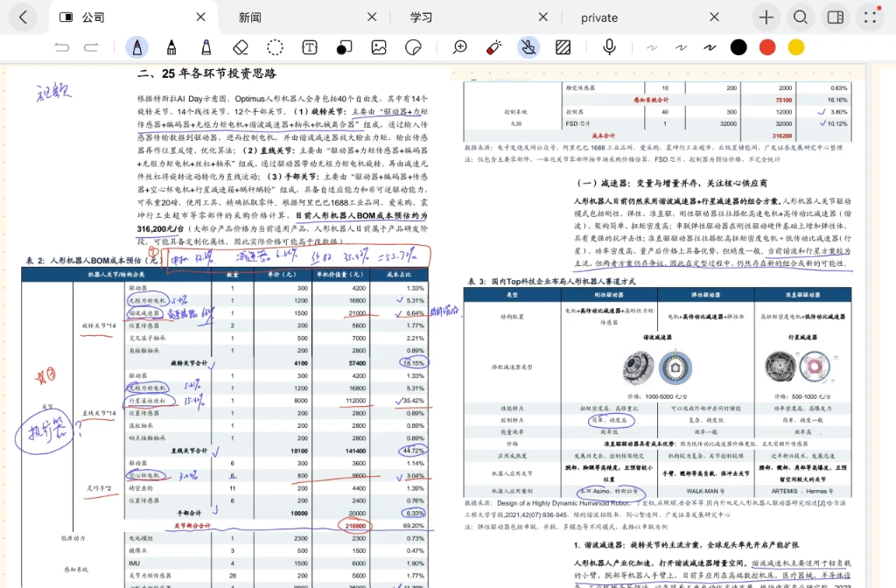Pick the black pen color

pos(738,47)
